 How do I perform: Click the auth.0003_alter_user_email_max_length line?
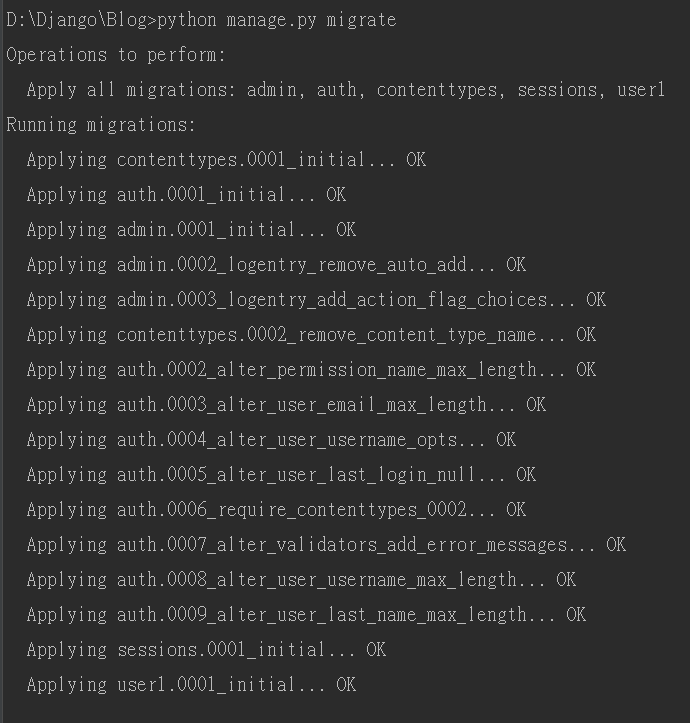click(x=286, y=405)
